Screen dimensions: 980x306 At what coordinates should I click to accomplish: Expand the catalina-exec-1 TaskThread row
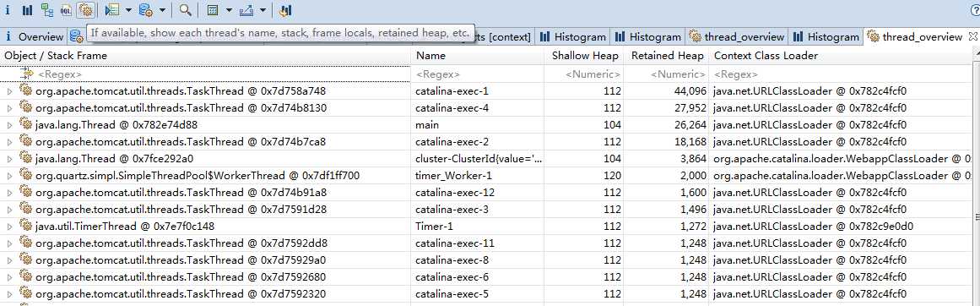click(9, 91)
